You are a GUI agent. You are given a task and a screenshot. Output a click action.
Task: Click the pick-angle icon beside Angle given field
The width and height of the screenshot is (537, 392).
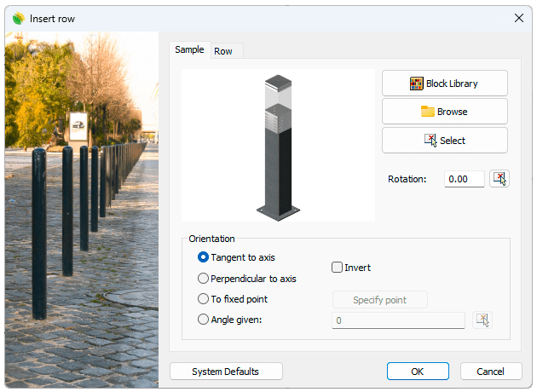click(x=482, y=320)
